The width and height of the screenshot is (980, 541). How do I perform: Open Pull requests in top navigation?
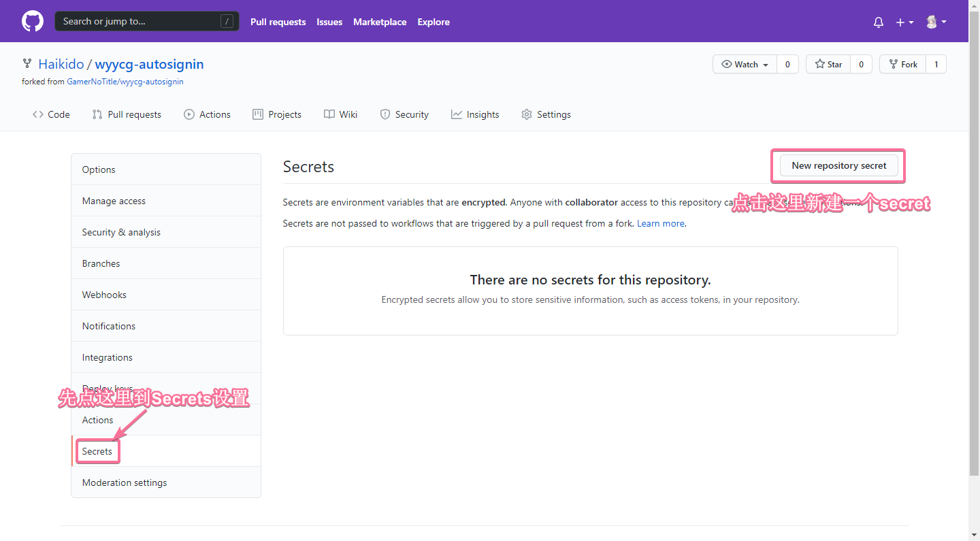coord(278,22)
